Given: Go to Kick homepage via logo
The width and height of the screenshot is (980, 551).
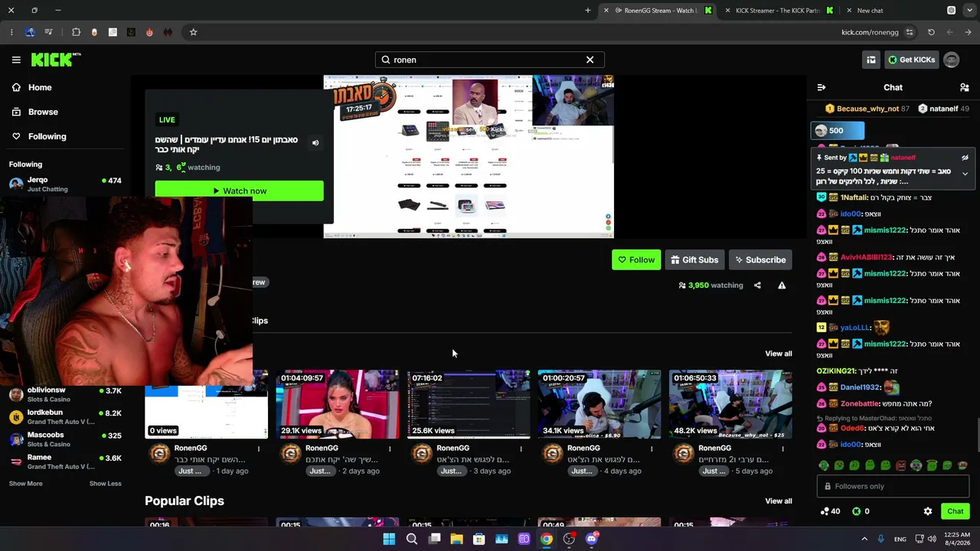Looking at the screenshot, I should [x=55, y=60].
